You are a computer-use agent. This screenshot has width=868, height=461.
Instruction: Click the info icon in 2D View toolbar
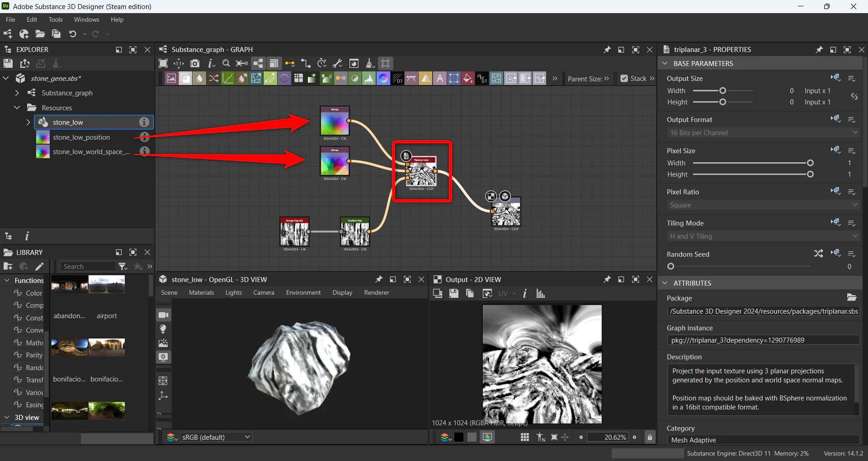click(525, 293)
